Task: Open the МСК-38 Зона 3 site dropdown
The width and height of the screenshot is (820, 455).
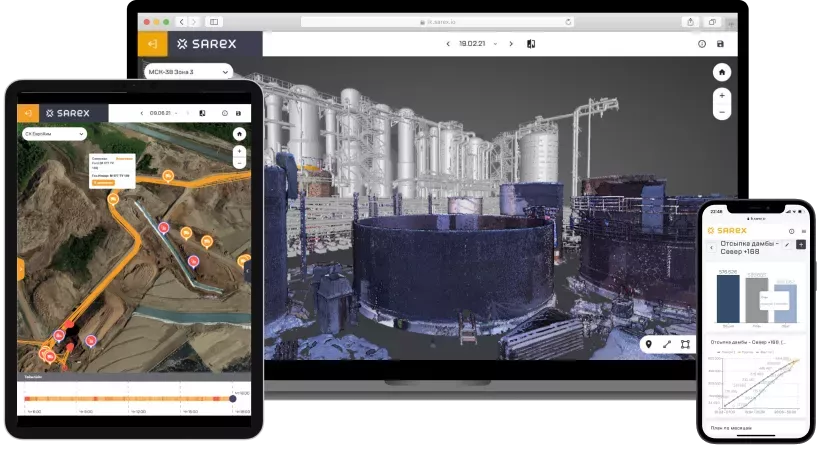Action: pyautogui.click(x=185, y=72)
